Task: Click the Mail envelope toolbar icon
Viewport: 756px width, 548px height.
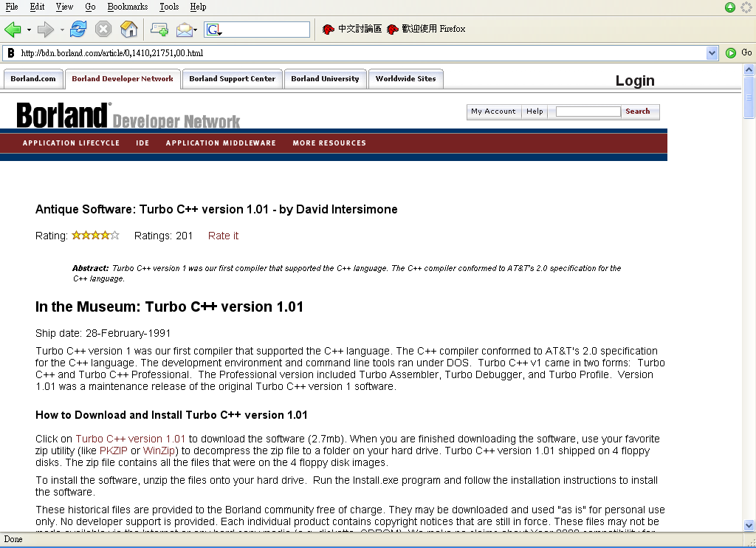Action: 184,30
